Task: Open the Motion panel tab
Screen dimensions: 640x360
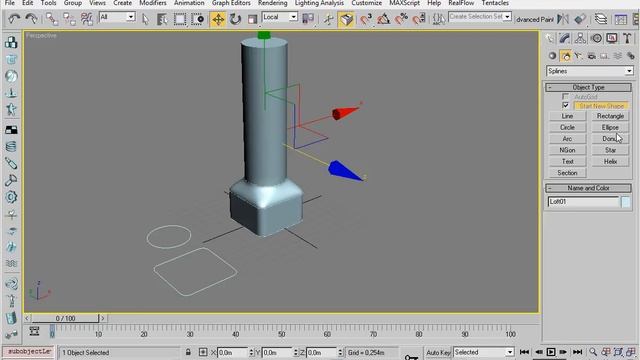Action: [x=596, y=38]
